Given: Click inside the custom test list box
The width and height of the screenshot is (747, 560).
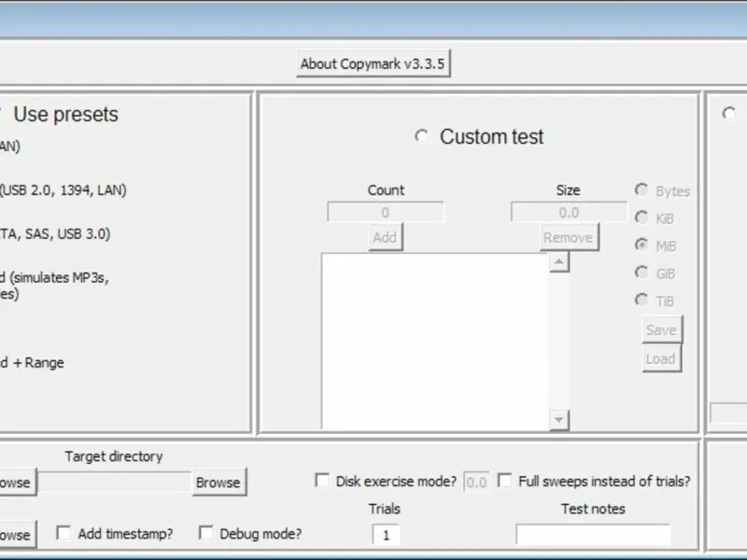Looking at the screenshot, I should [x=435, y=341].
